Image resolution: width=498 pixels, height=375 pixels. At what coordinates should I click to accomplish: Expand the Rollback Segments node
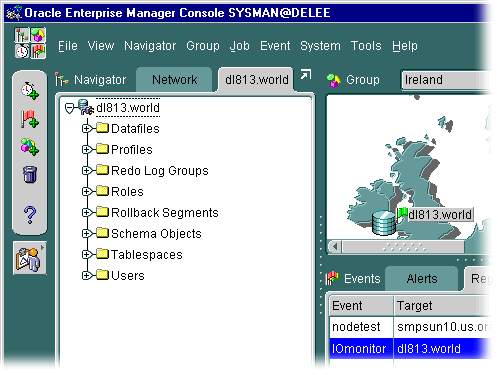87,212
